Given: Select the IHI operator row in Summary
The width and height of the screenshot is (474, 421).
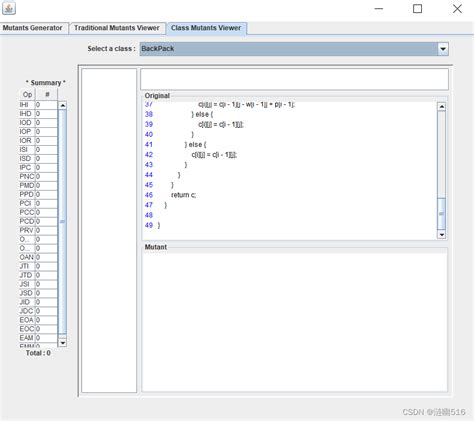Looking at the screenshot, I should (38, 105).
